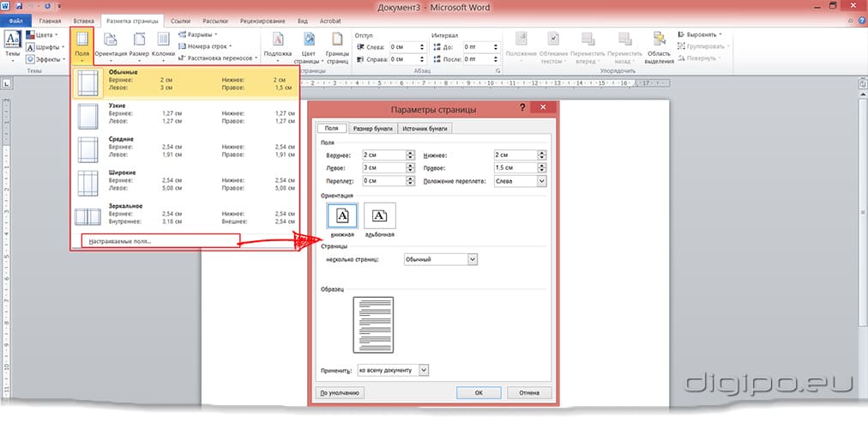Click the По умолчанию button
Image resolution: width=868 pixels, height=424 pixels.
[x=340, y=392]
